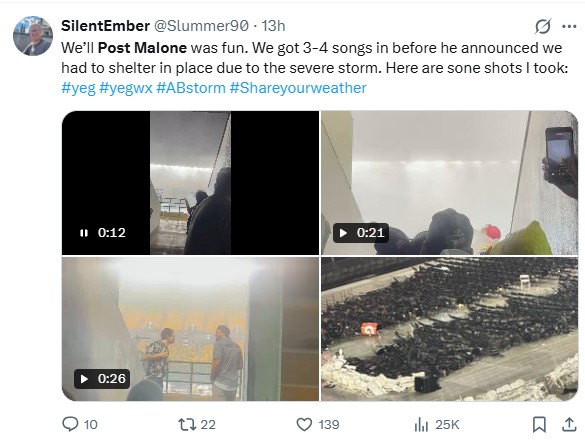Open the #yegwx hashtag
This screenshot has height=442, width=585.
126,88
